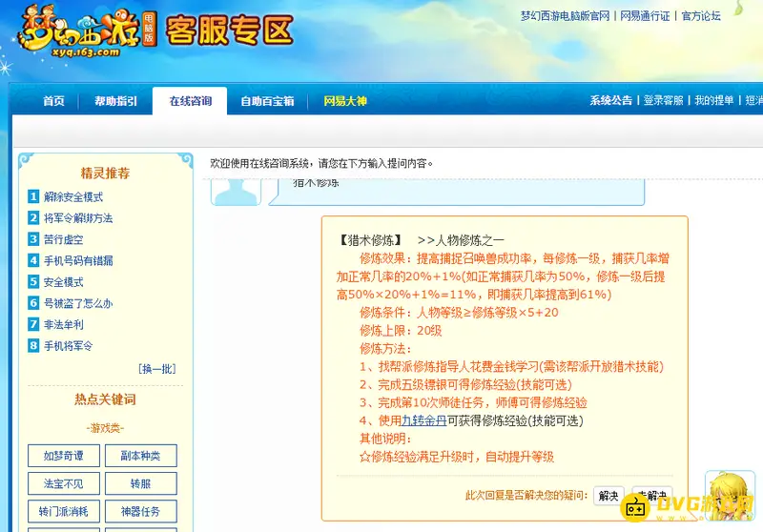This screenshot has width=763, height=532.
Task: Click 换一批 to refresh recommendations
Action: [157, 369]
